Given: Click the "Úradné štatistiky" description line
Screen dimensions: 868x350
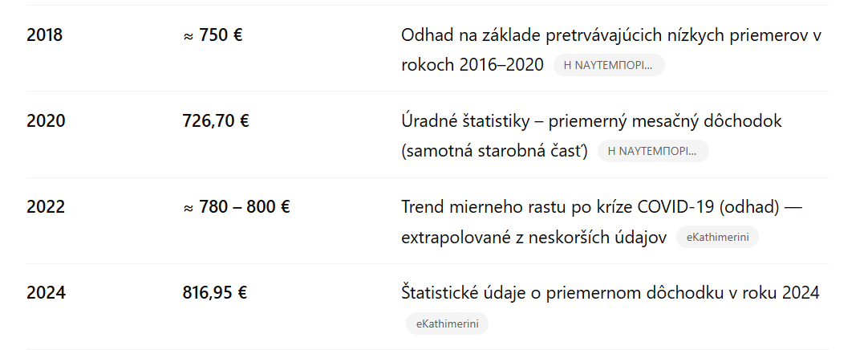Looking at the screenshot, I should [x=591, y=121].
